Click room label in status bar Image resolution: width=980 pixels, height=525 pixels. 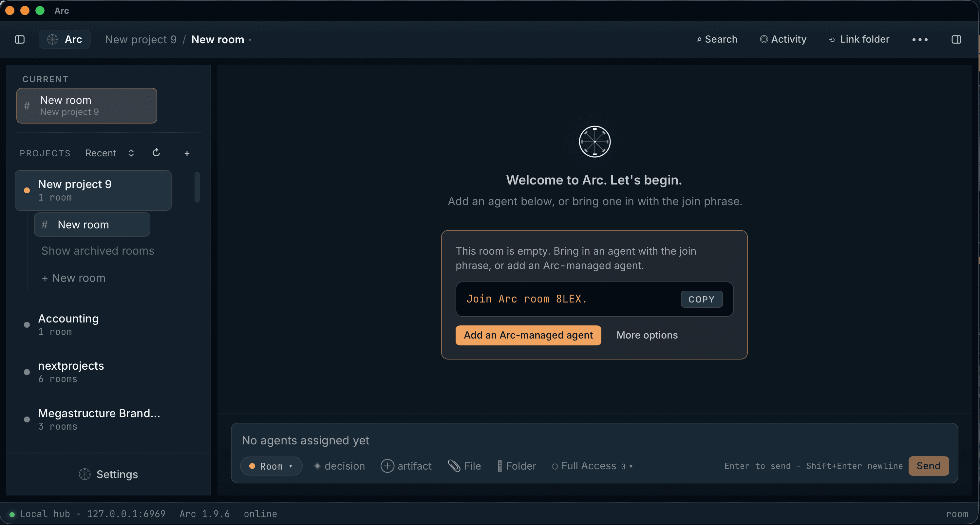(x=957, y=514)
